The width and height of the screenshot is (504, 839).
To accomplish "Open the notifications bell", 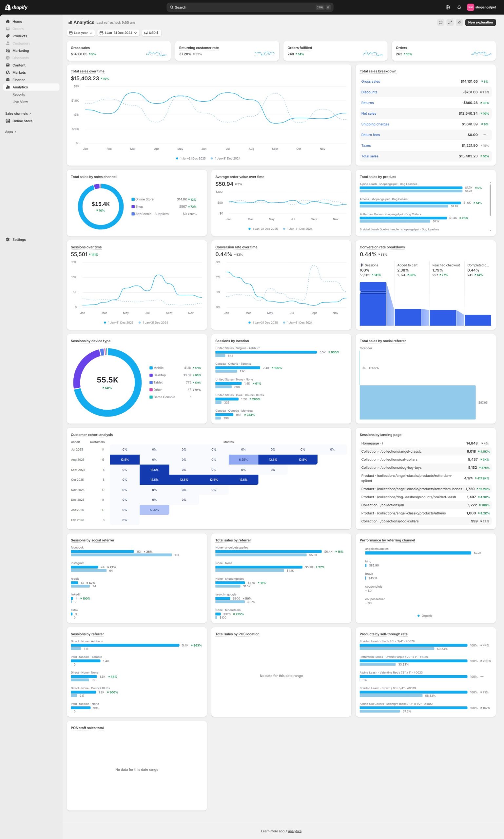I will point(459,7).
